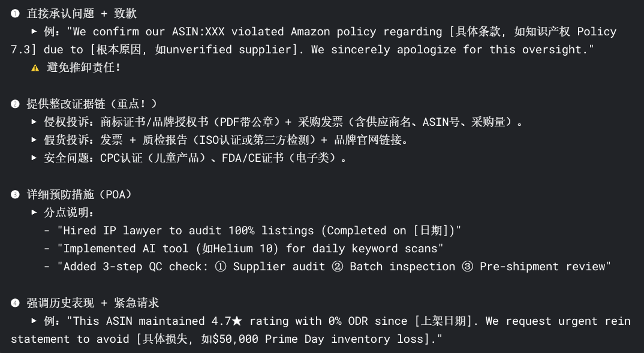Click circled ① before Supplier audit

point(221,267)
